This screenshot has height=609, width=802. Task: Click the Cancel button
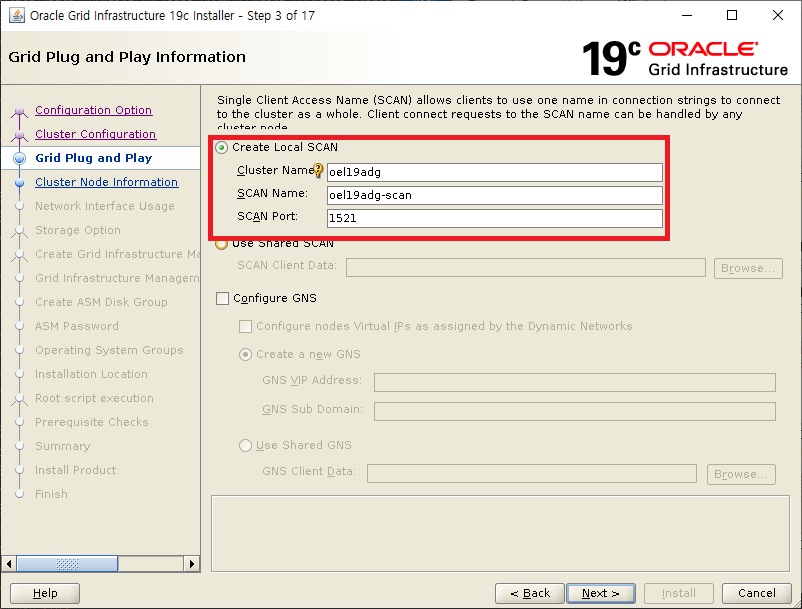pos(756,594)
